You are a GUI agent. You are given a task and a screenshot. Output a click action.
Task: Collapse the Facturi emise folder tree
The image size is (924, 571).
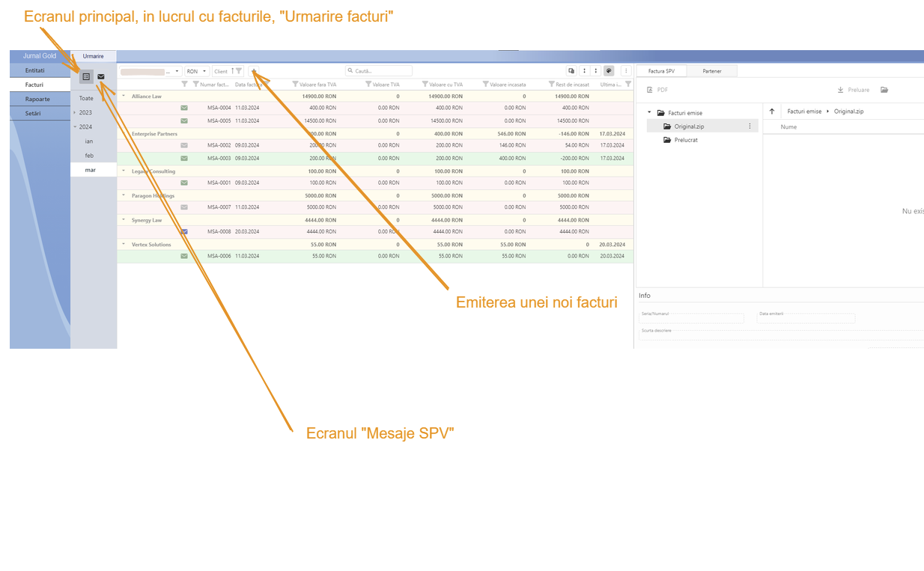click(650, 113)
